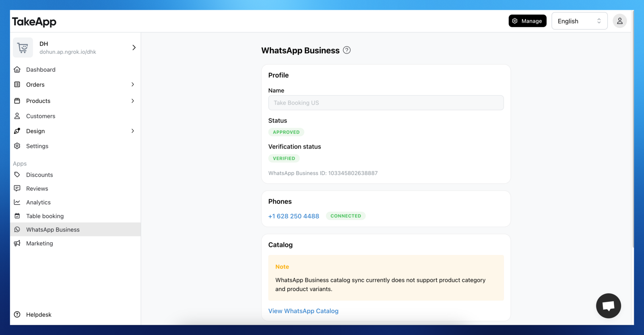
Task: Open Table booking menu item
Action: tap(75, 216)
